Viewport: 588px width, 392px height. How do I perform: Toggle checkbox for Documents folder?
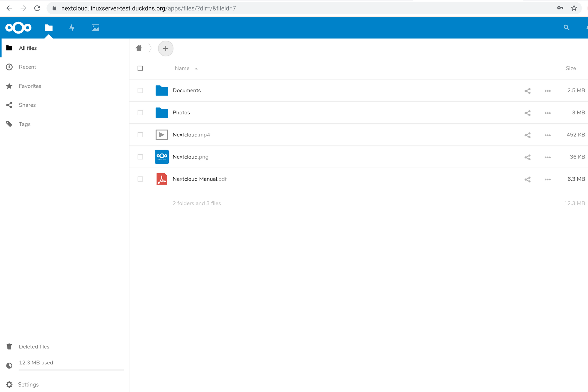141,91
